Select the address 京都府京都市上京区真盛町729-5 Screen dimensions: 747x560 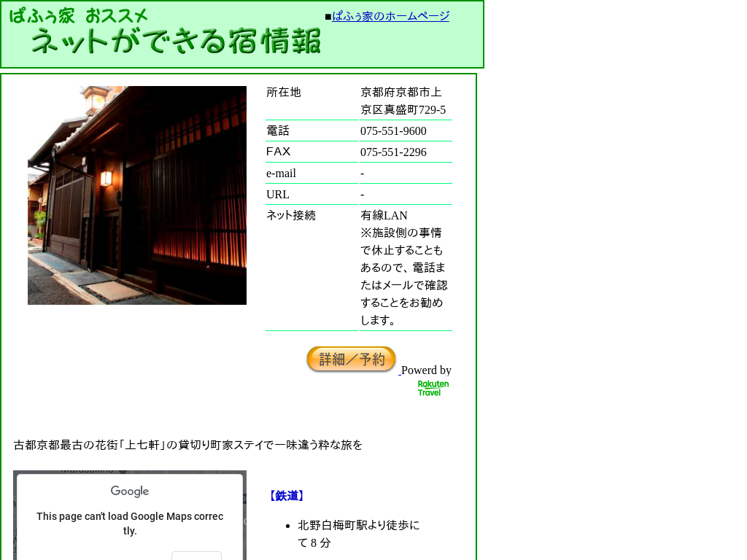pyautogui.click(x=403, y=101)
